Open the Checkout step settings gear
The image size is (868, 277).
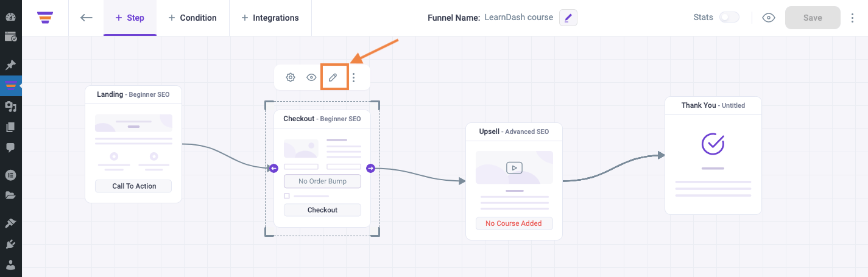point(291,77)
